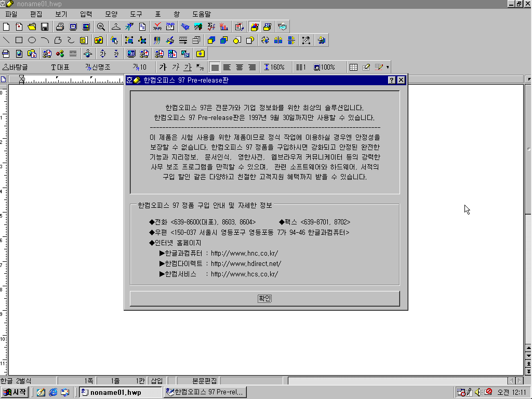This screenshot has height=399, width=532.
Task: Set center paragraph alignment
Action: click(240, 67)
